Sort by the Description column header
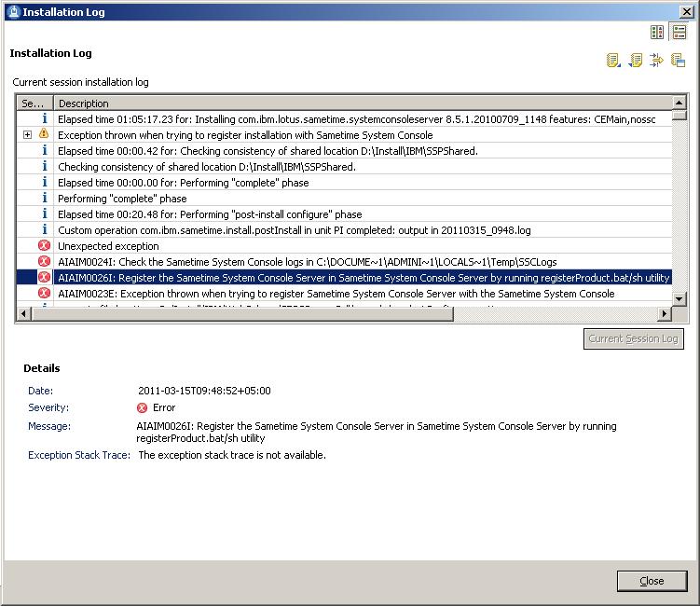The width and height of the screenshot is (700, 606). pos(363,103)
